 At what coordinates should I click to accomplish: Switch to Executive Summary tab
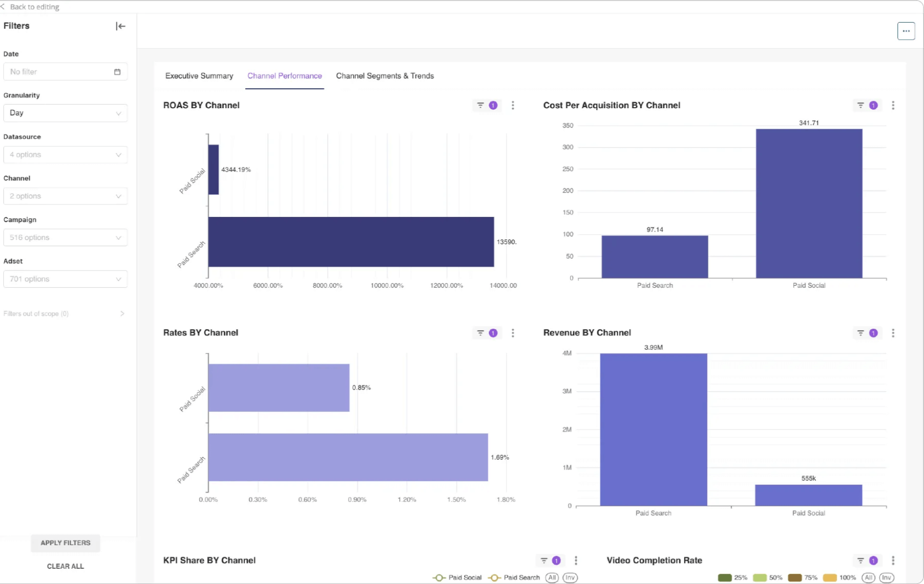tap(199, 76)
